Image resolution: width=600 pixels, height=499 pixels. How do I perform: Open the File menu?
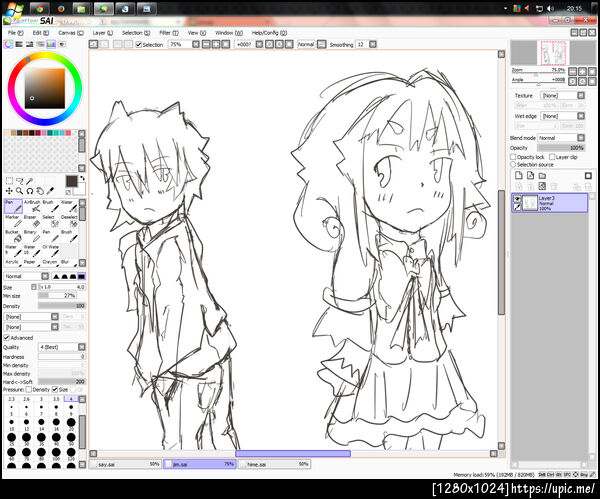16,33
